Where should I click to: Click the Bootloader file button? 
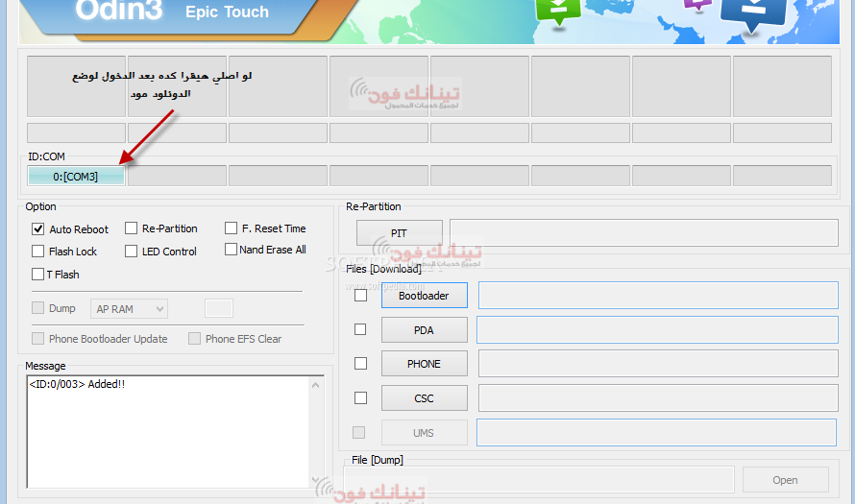tap(425, 296)
